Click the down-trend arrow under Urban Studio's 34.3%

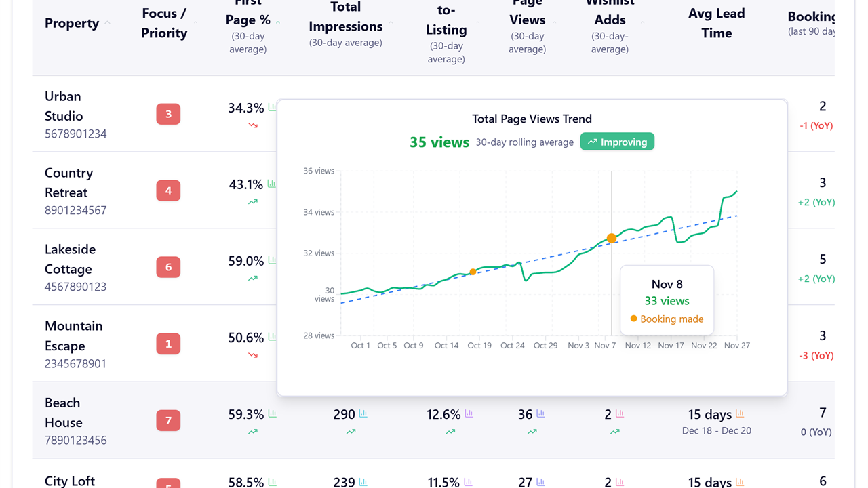253,125
